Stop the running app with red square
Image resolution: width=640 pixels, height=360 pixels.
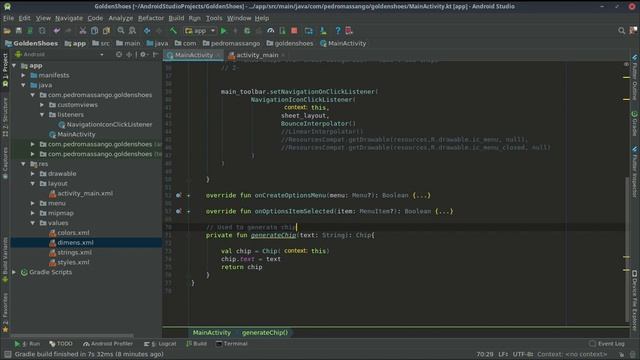click(x=294, y=31)
